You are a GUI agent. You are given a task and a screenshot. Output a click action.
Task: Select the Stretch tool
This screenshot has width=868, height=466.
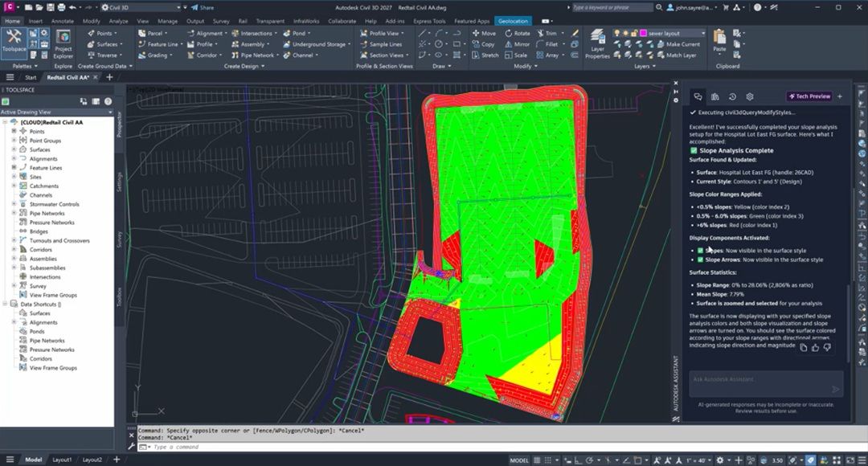[x=485, y=55]
